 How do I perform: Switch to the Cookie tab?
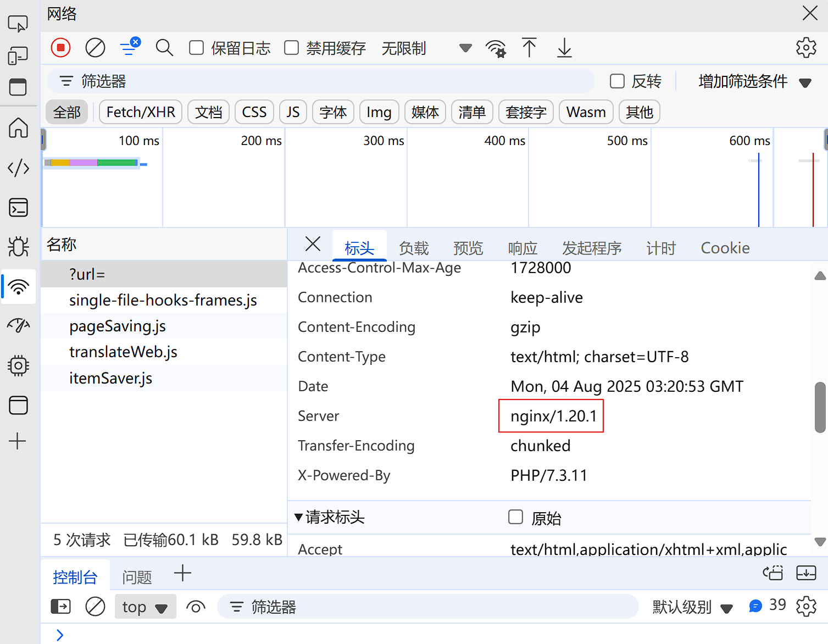click(725, 248)
